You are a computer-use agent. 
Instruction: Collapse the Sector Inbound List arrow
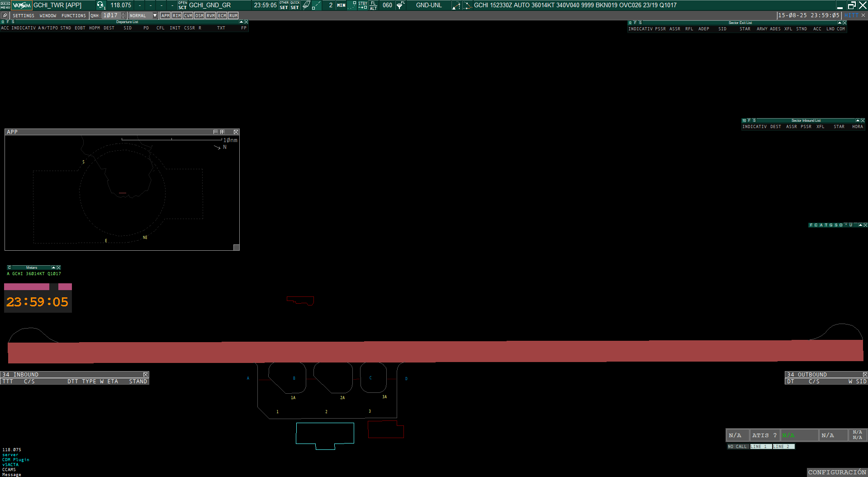(858, 120)
